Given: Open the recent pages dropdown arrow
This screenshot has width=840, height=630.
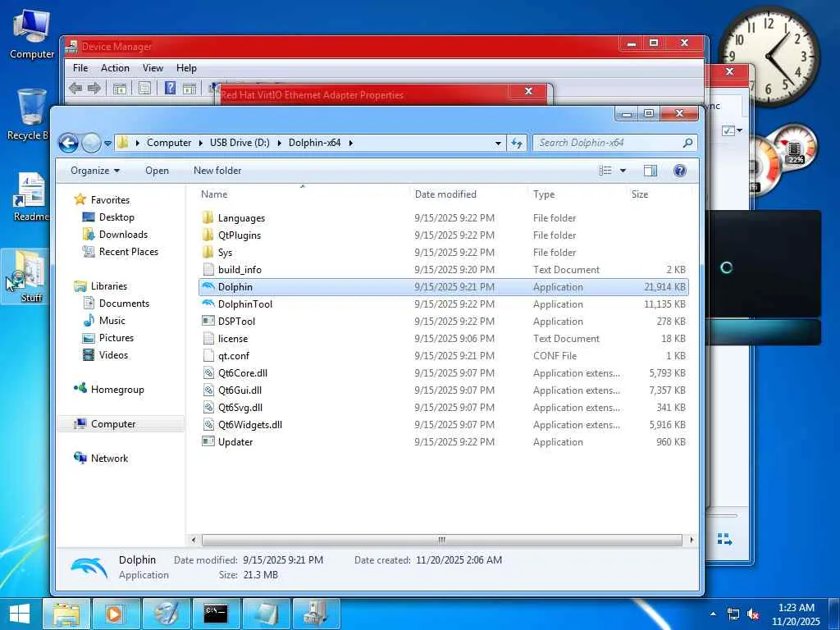Looking at the screenshot, I should (x=107, y=143).
